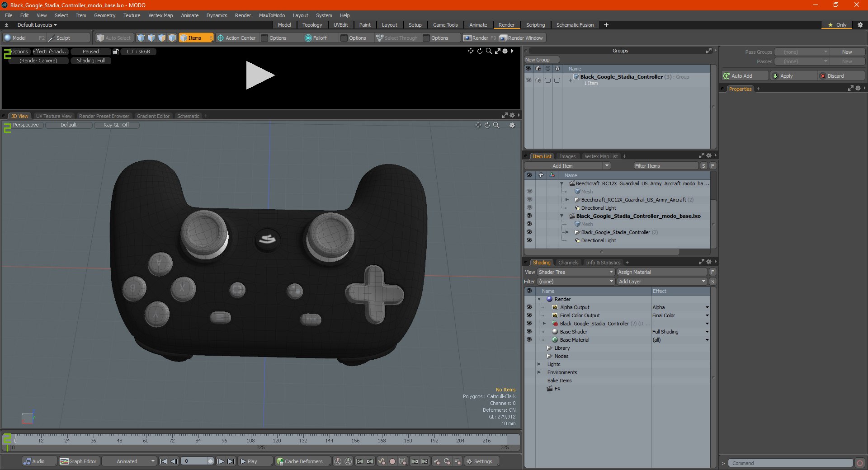The height and width of the screenshot is (470, 868).
Task: Click the Auto Add button
Action: coord(745,76)
